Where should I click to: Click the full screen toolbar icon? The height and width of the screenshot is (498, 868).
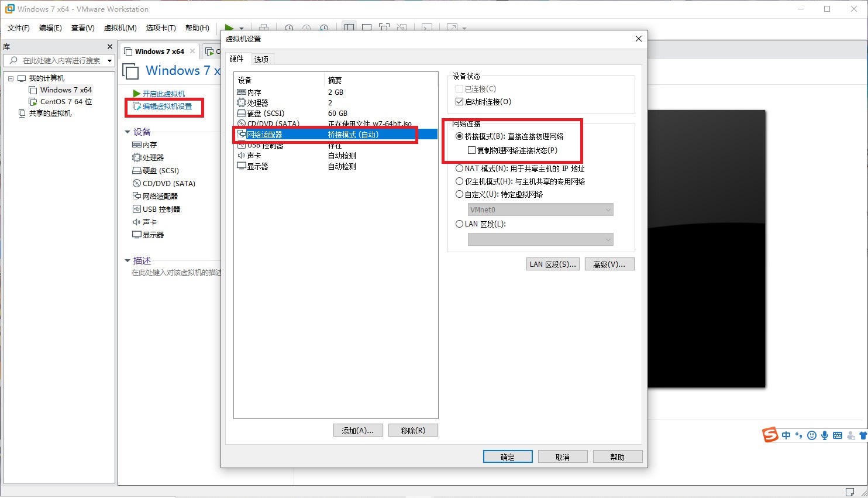tap(384, 28)
